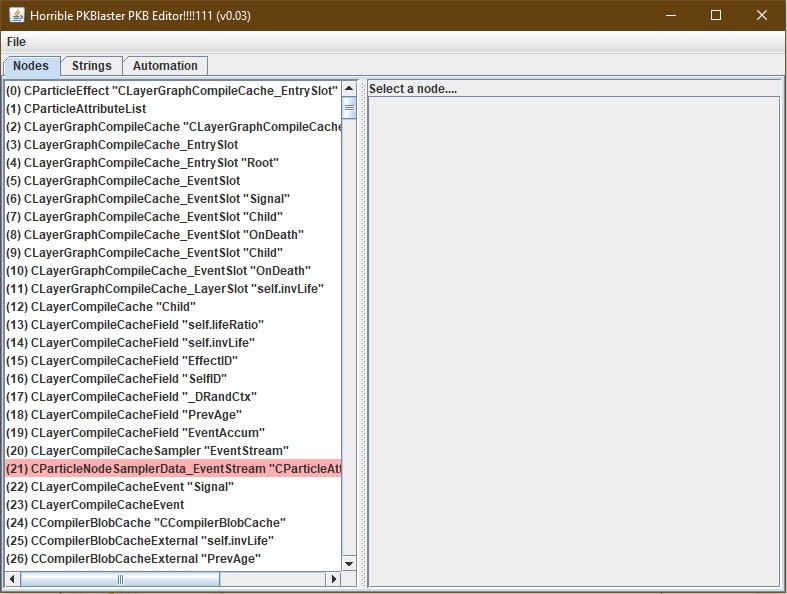
Task: Select node (4) EntrySlot "Root"
Action: 173,163
